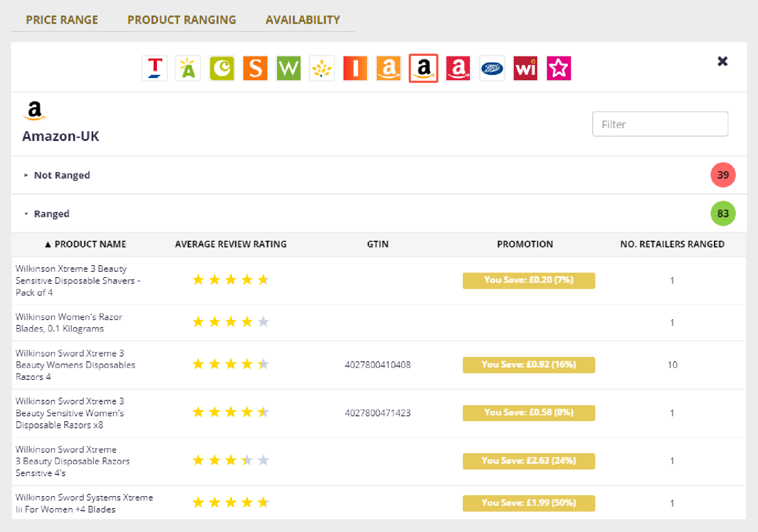Image resolution: width=758 pixels, height=532 pixels.
Task: Select the orange Sainsbury's S icon
Action: [x=255, y=68]
